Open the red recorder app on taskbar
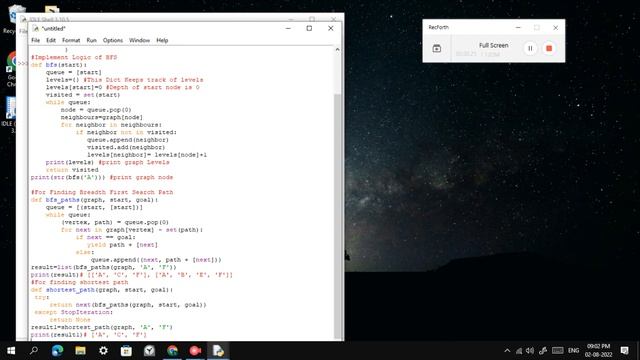Screen dimensions: 640x360 [x=195, y=351]
